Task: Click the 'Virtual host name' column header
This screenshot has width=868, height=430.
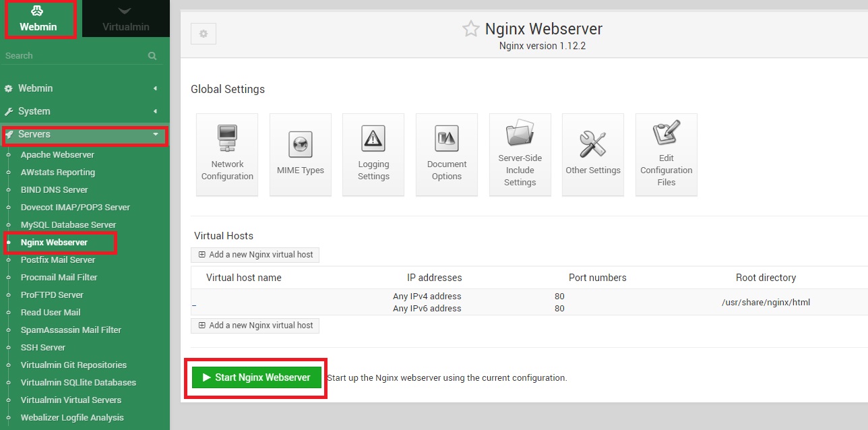Action: pyautogui.click(x=244, y=278)
